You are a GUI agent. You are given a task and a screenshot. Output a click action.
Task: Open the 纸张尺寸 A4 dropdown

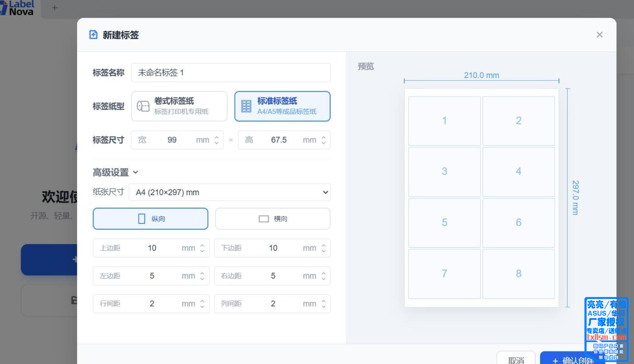[229, 192]
